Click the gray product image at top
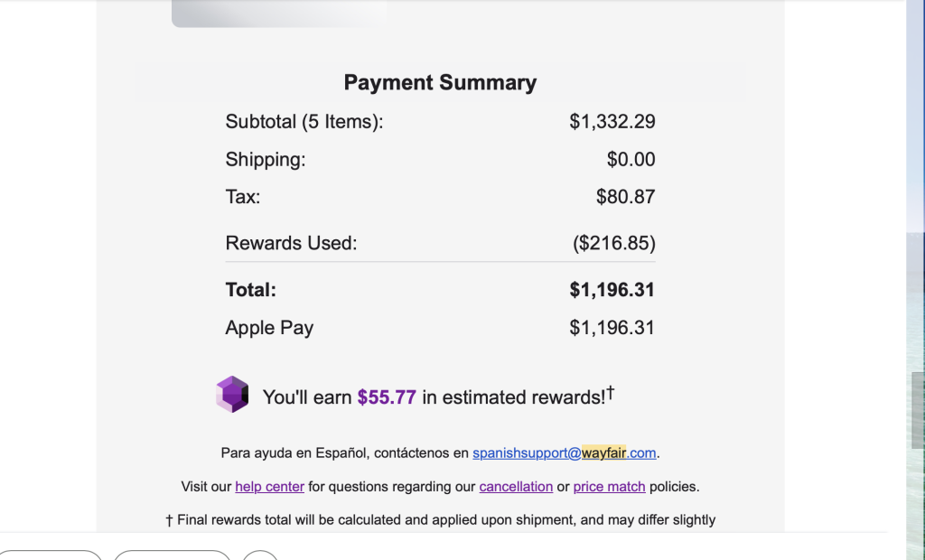The height and width of the screenshot is (560, 925). pyautogui.click(x=278, y=13)
